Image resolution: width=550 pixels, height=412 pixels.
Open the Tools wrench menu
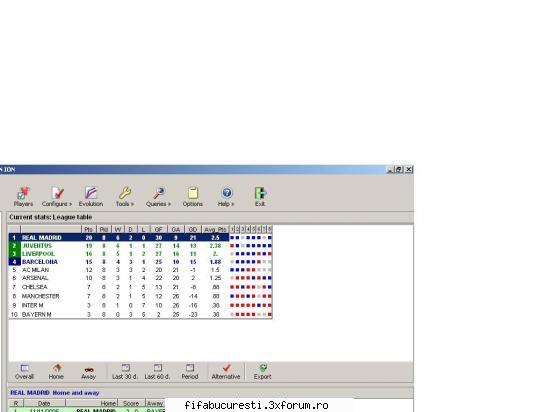click(x=125, y=197)
